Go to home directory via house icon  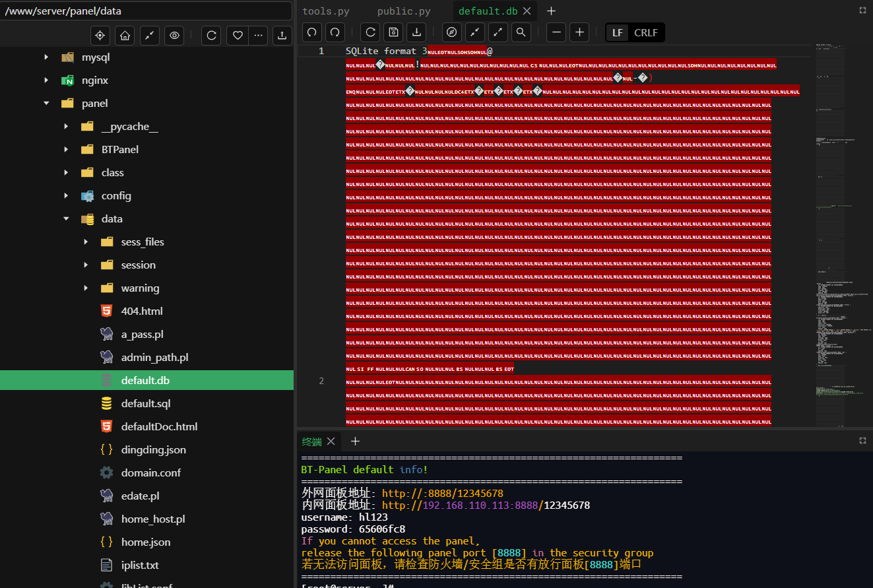click(125, 36)
